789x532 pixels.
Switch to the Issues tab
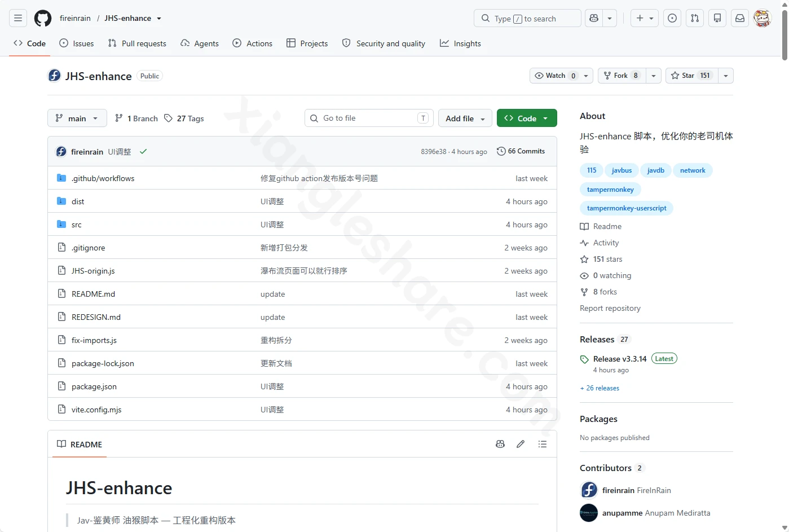point(77,43)
